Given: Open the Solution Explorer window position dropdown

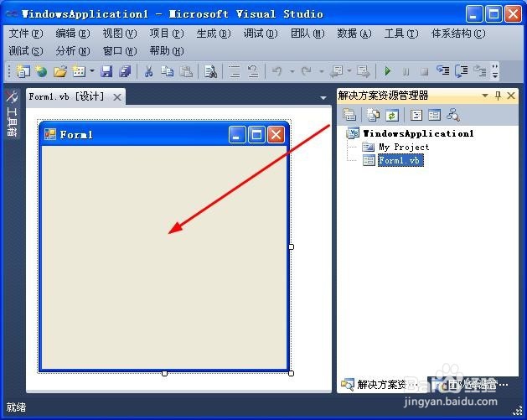Looking at the screenshot, I should (484, 96).
